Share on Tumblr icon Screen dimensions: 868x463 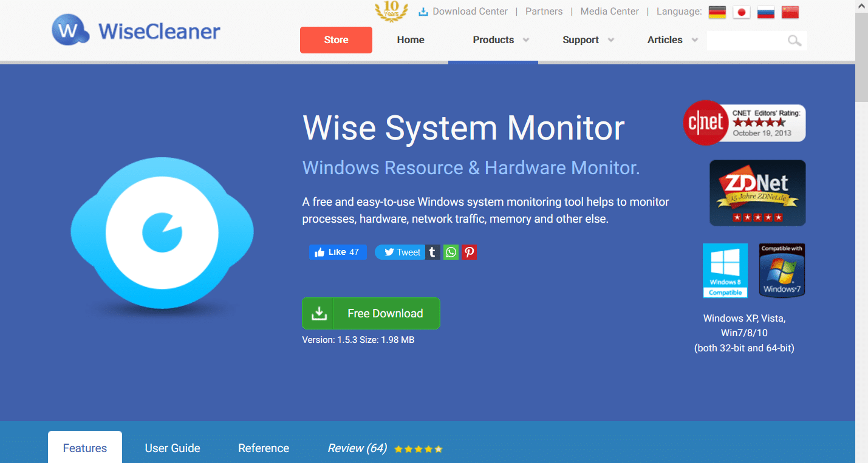coord(432,252)
